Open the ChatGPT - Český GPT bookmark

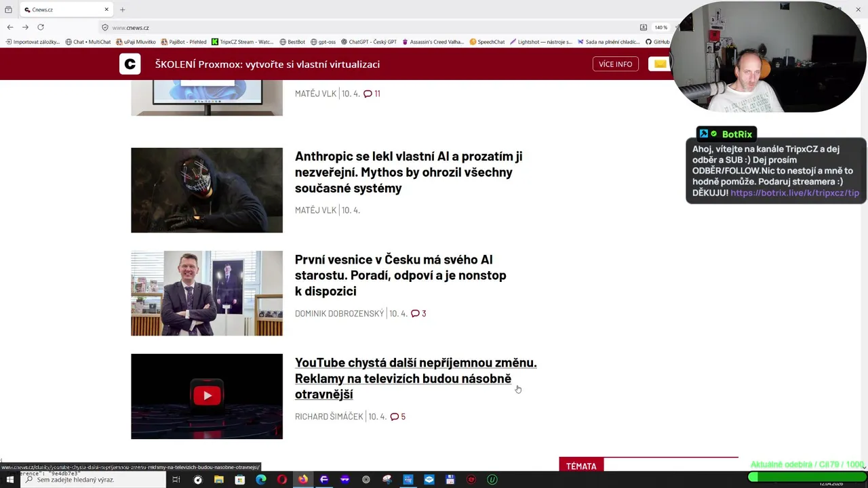369,42
